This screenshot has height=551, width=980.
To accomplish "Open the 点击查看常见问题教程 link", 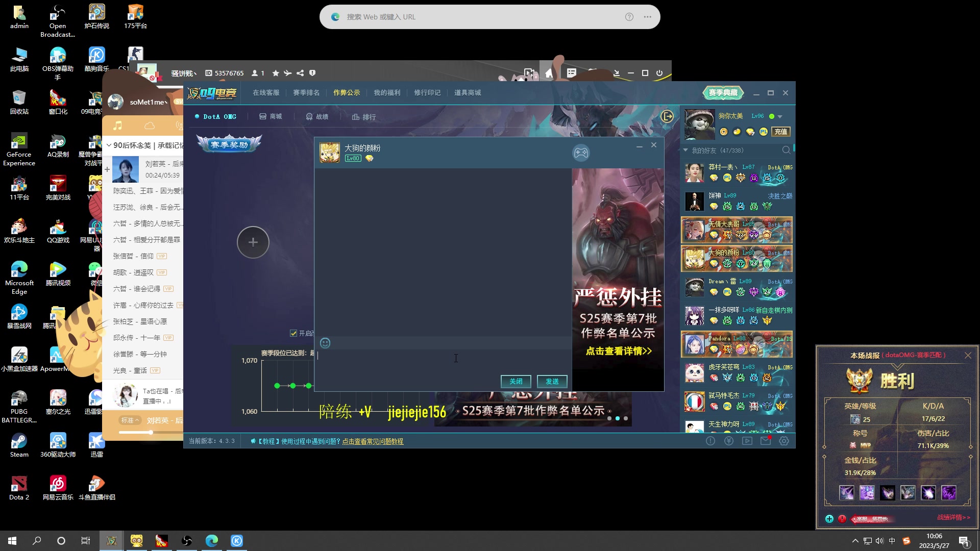I will 373,441.
